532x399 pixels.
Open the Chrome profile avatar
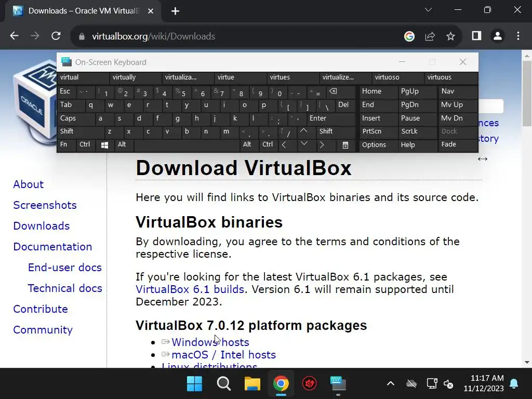click(497, 36)
